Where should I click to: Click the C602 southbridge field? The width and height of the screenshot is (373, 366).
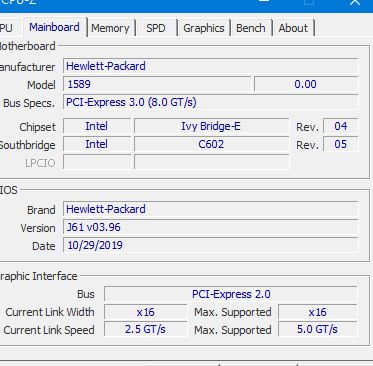tap(211, 144)
